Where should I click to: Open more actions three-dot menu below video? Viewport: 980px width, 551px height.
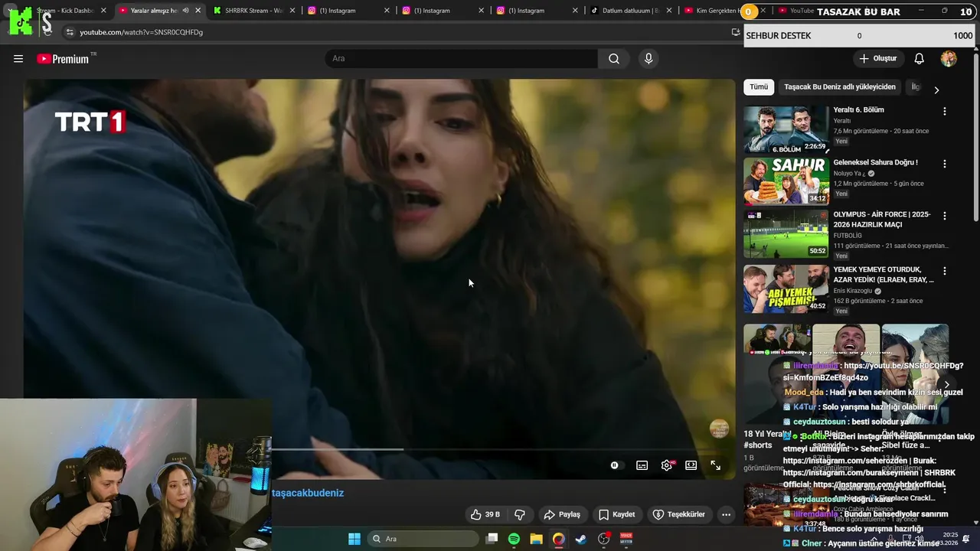726,514
